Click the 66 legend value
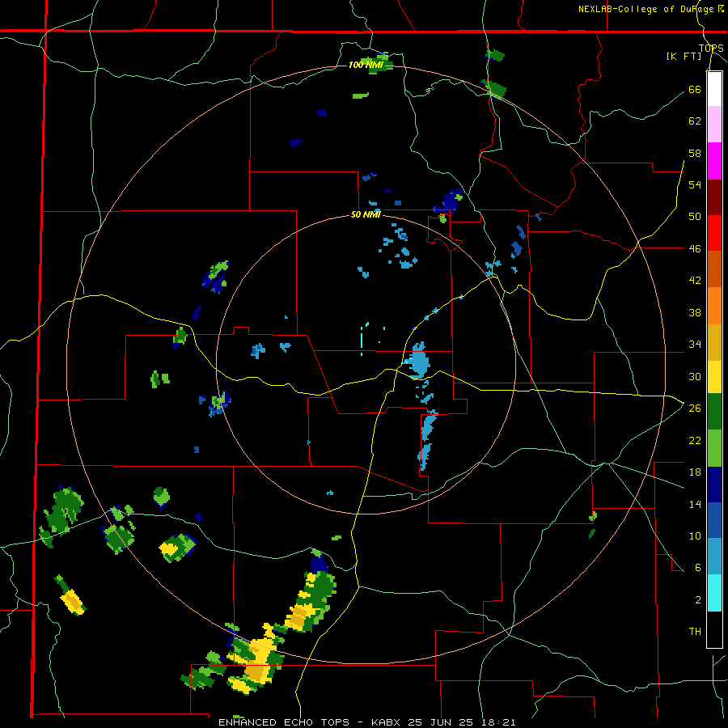The width and height of the screenshot is (728, 728). [695, 89]
